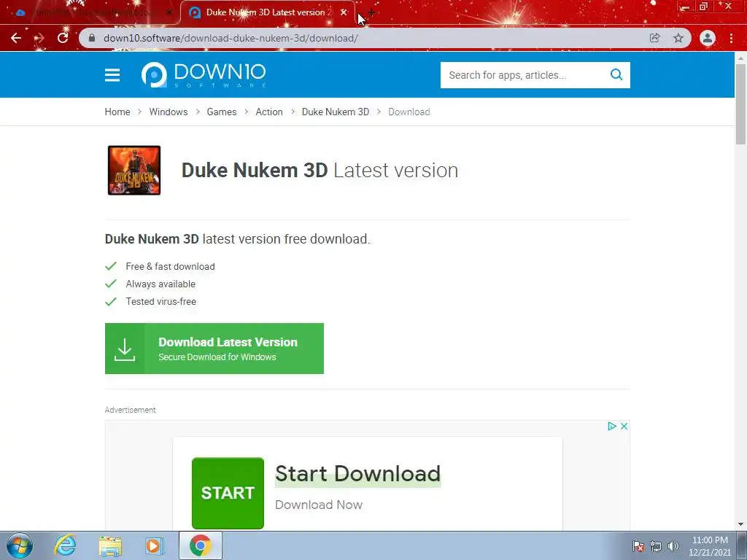Viewport: 747px width, 560px height.
Task: Click the page scrollbar thumb
Action: pos(740,104)
